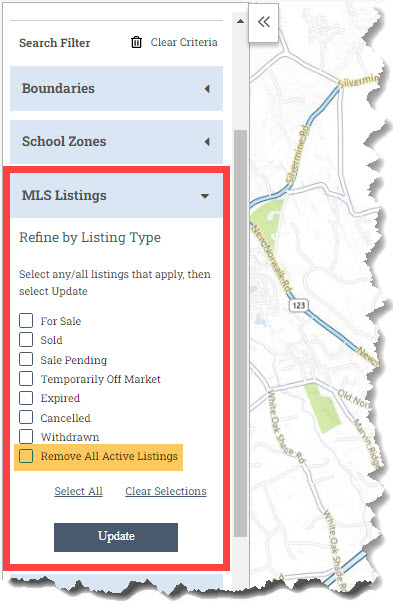Collapse the MLS Listings section arrow

click(205, 196)
